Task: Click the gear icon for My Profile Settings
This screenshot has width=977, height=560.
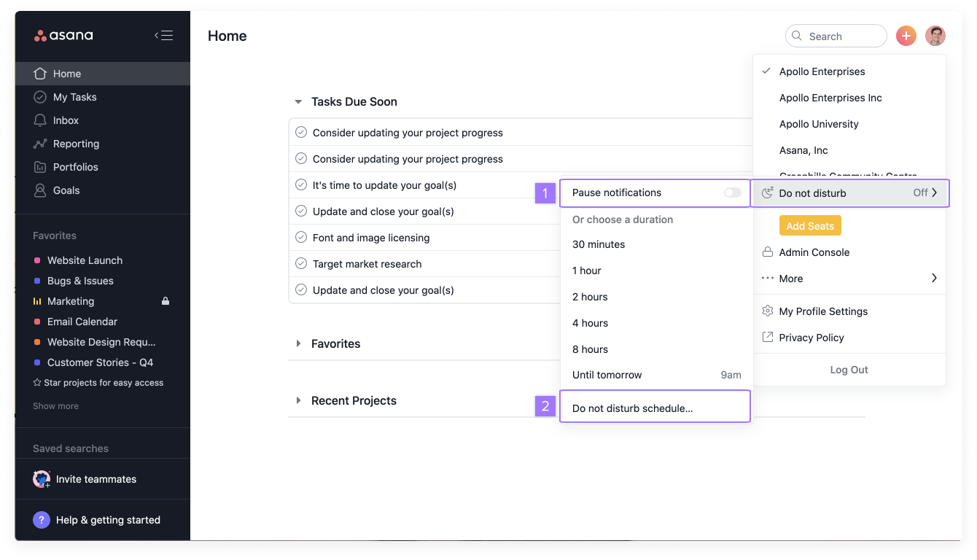Action: click(x=767, y=311)
